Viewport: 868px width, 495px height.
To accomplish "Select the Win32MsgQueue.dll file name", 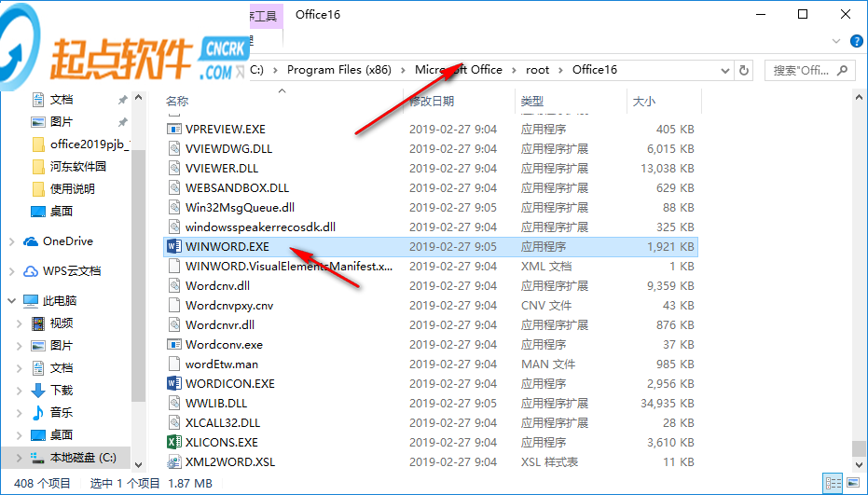I will [x=240, y=208].
